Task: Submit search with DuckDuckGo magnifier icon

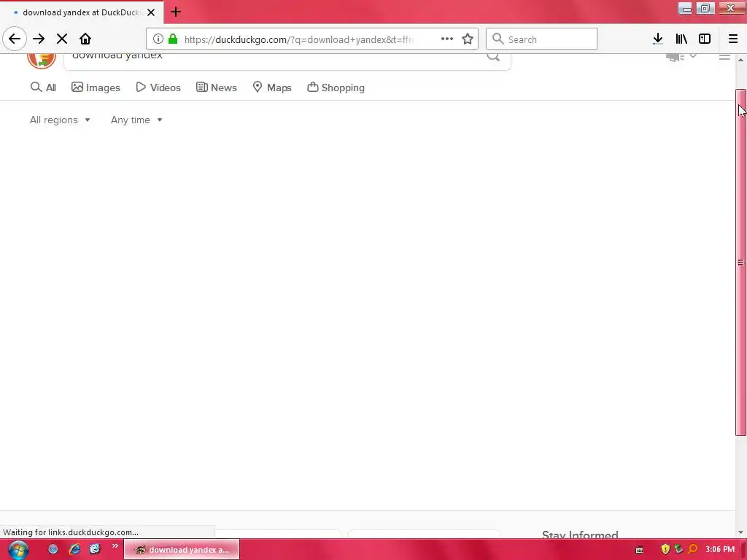Action: 493,57
